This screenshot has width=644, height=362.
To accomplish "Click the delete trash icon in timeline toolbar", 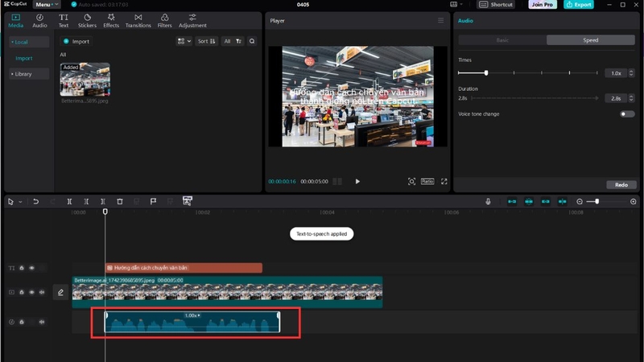I will tap(119, 202).
